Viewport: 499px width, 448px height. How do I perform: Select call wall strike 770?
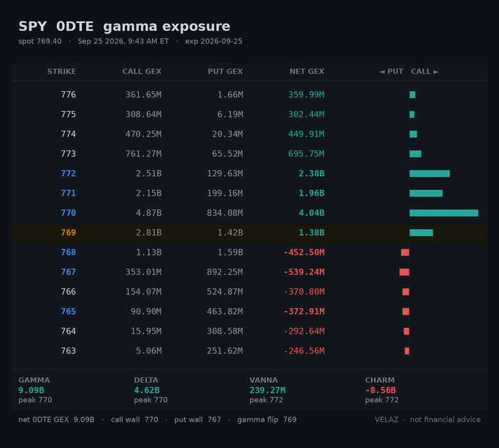(x=68, y=213)
